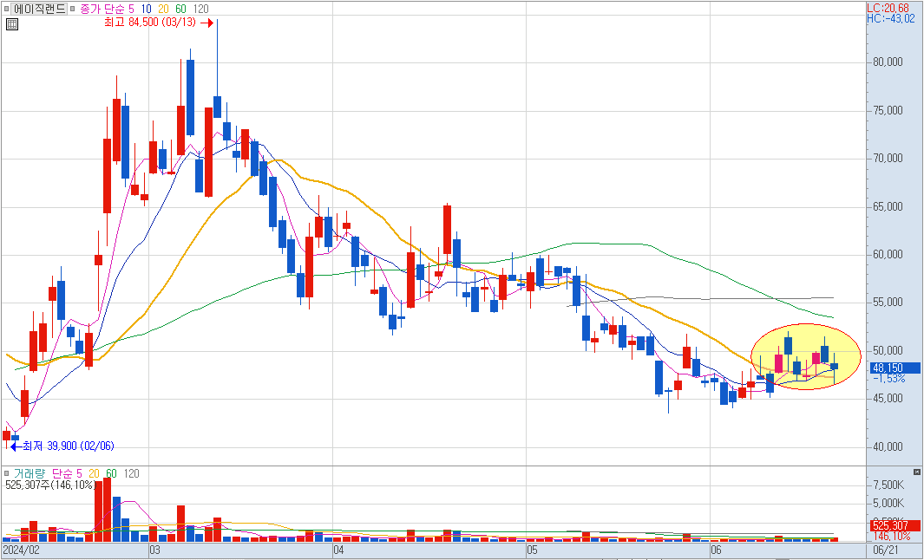Select volume panel 20 MA label
The height and width of the screenshot is (560, 924).
pos(95,473)
